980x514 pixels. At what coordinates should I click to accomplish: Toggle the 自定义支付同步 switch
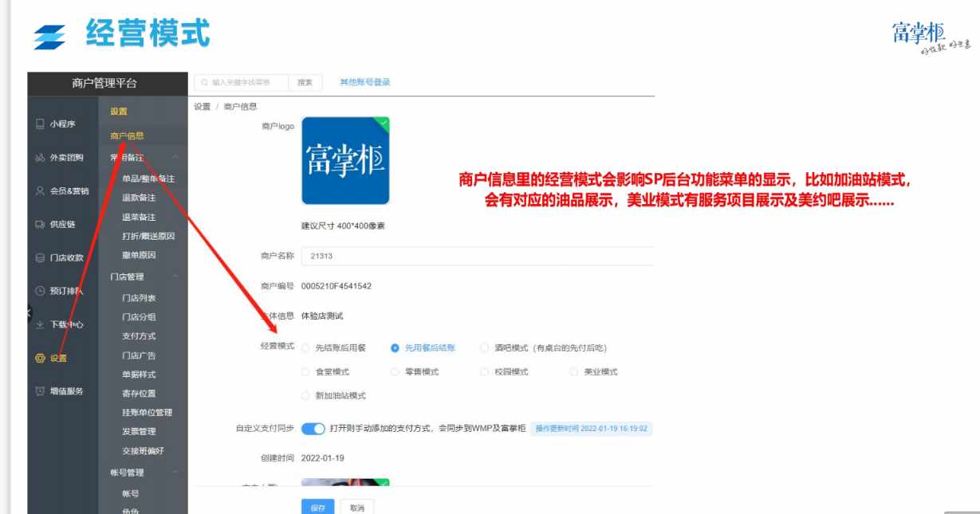coord(313,430)
